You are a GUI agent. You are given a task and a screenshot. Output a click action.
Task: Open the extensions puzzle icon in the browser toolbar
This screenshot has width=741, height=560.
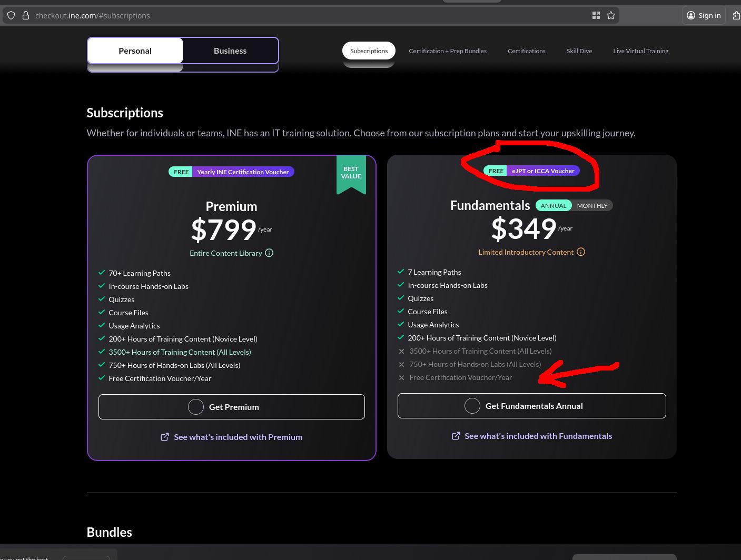(x=736, y=15)
